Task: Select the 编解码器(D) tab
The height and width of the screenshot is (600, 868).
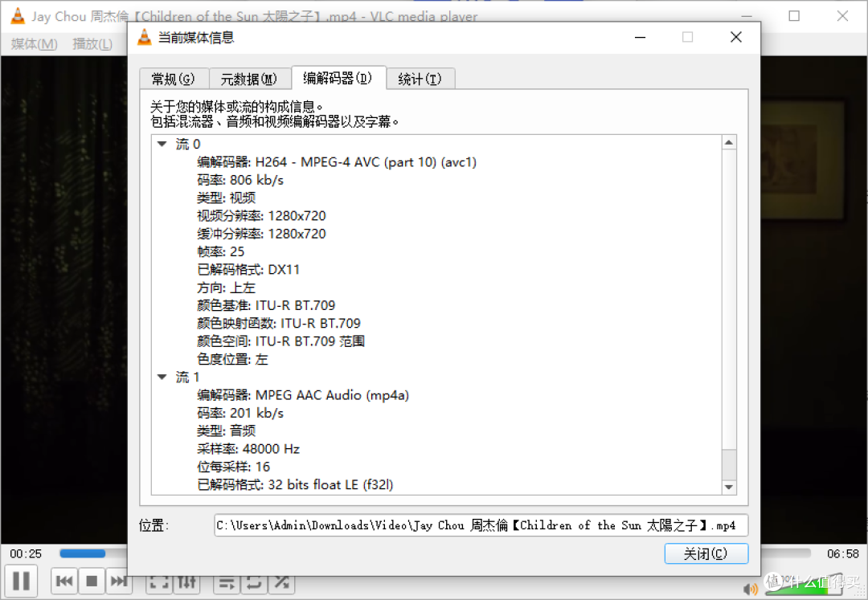Action: pyautogui.click(x=338, y=78)
